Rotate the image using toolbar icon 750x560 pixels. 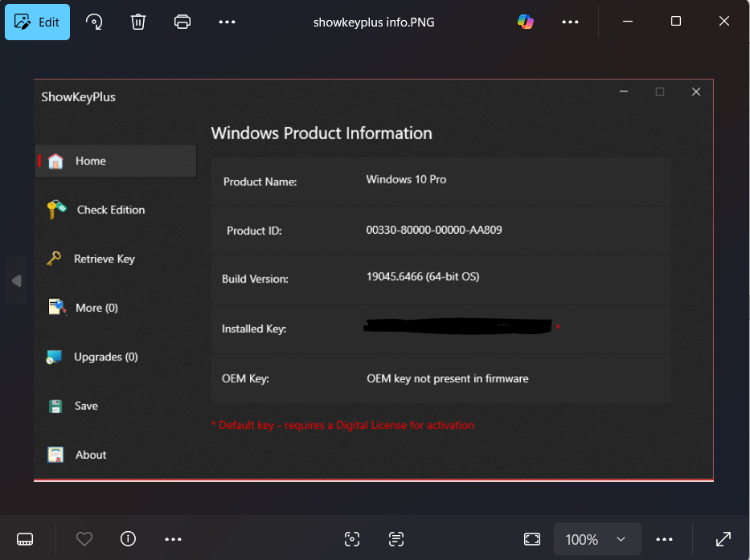(x=94, y=22)
